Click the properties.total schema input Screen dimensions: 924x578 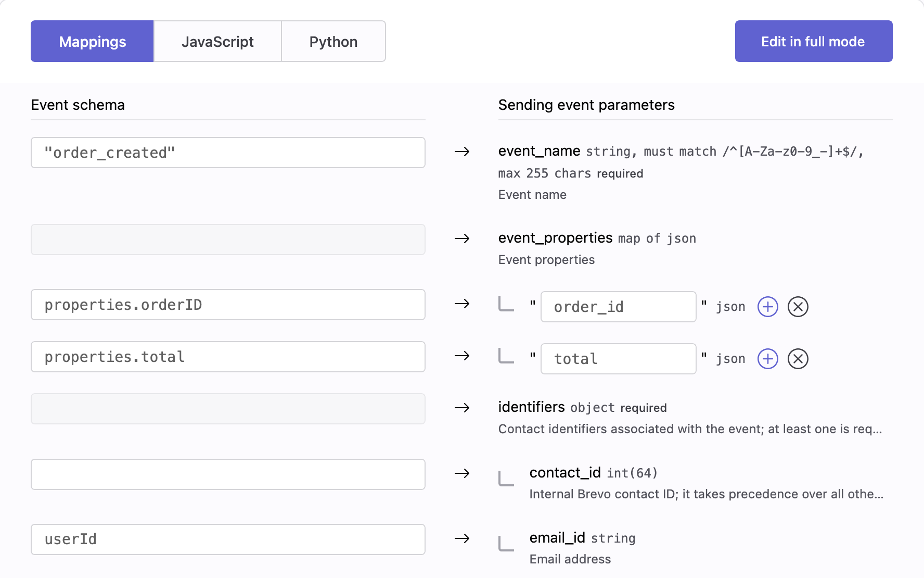(x=228, y=357)
